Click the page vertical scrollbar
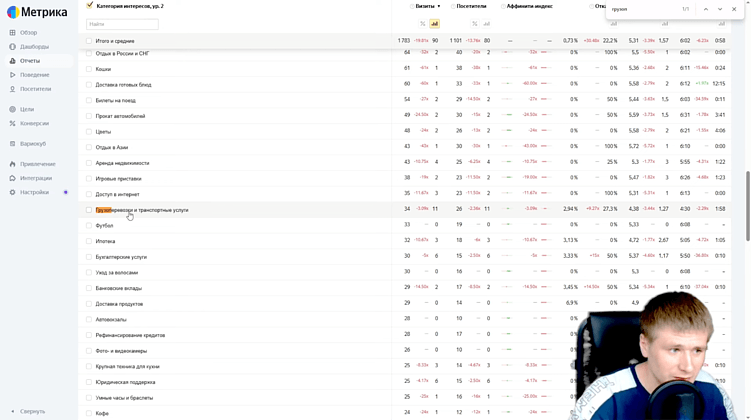The width and height of the screenshot is (751, 420). pyautogui.click(x=748, y=206)
